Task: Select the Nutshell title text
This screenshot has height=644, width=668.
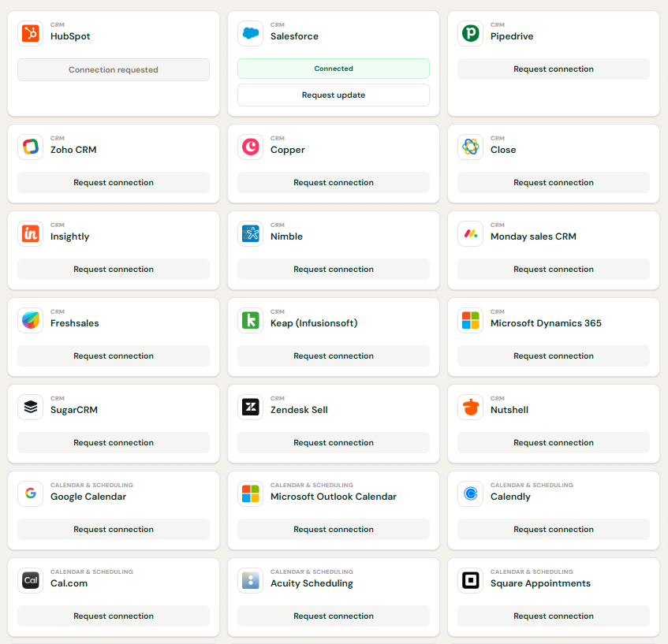Action: 509,410
